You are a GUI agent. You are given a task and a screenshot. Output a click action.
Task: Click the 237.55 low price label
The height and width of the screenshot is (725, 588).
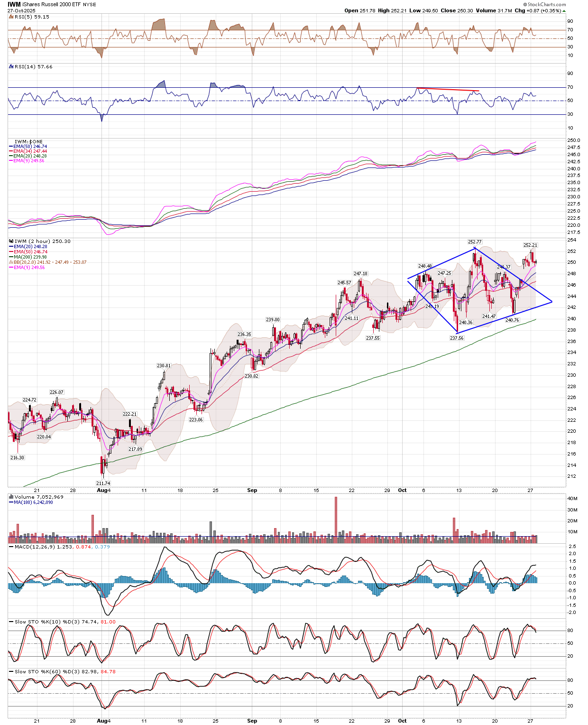[373, 338]
